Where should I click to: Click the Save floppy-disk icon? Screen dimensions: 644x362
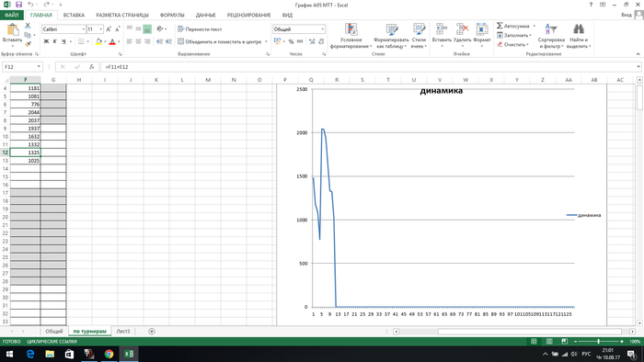pyautogui.click(x=19, y=5)
